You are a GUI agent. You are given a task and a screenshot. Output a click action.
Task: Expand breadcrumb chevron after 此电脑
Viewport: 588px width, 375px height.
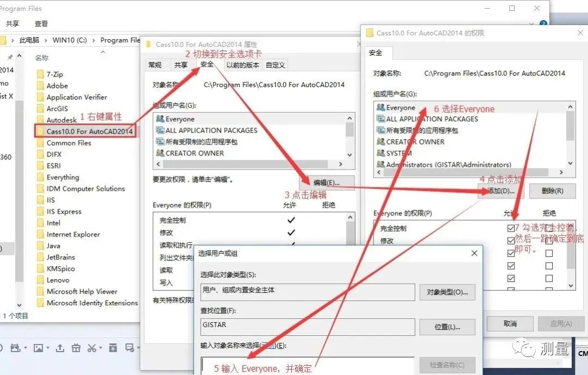click(x=46, y=40)
